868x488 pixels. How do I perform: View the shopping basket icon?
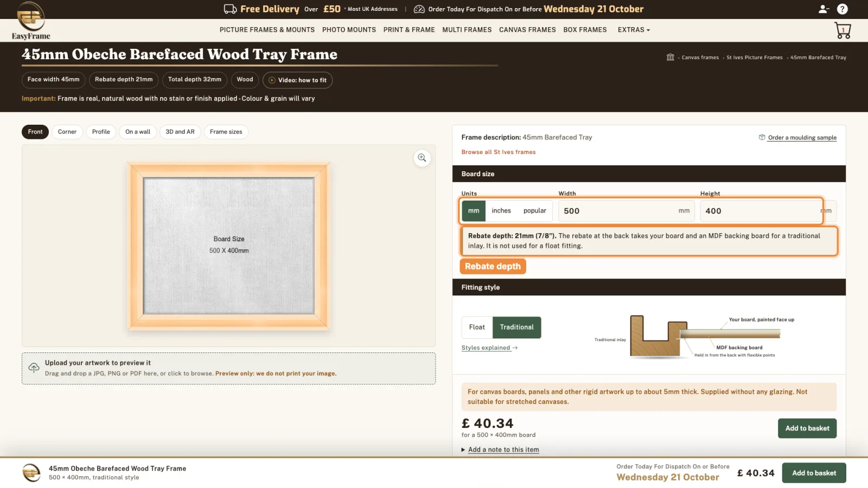(843, 30)
